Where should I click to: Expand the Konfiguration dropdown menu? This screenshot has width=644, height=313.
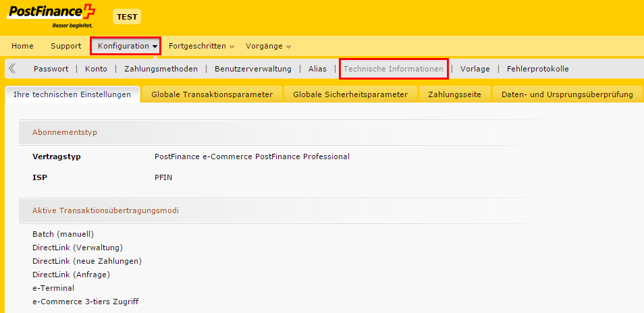pos(126,46)
